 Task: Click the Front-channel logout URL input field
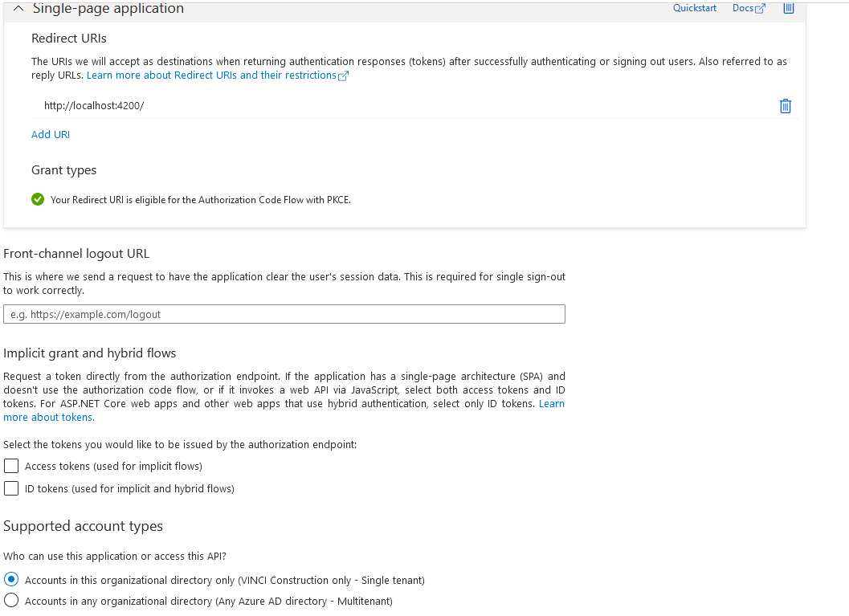pyautogui.click(x=284, y=313)
